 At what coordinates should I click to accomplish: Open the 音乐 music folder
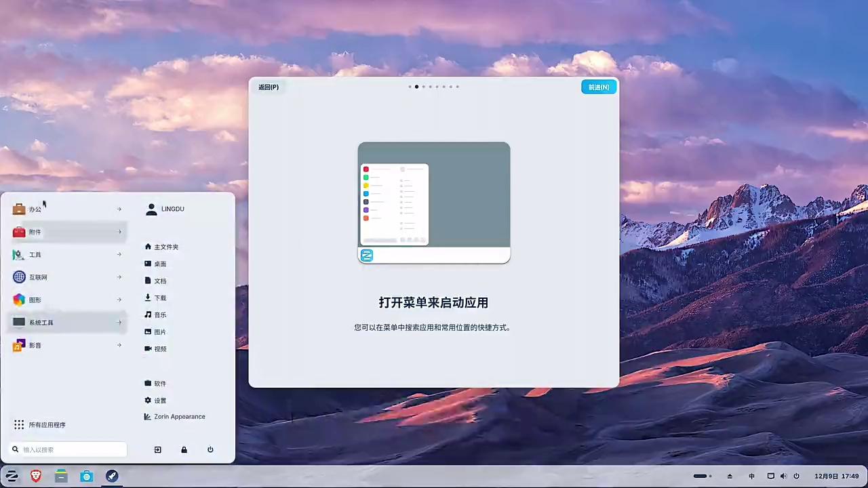tap(156, 314)
